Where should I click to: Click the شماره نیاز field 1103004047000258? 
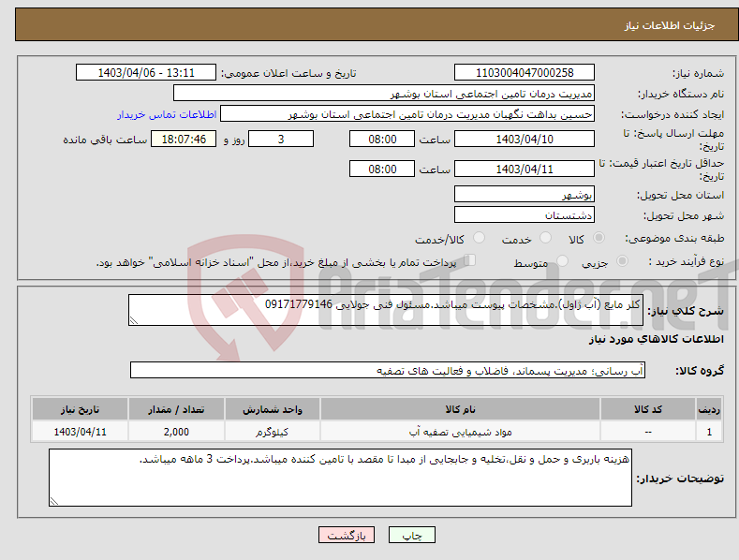coord(525,73)
